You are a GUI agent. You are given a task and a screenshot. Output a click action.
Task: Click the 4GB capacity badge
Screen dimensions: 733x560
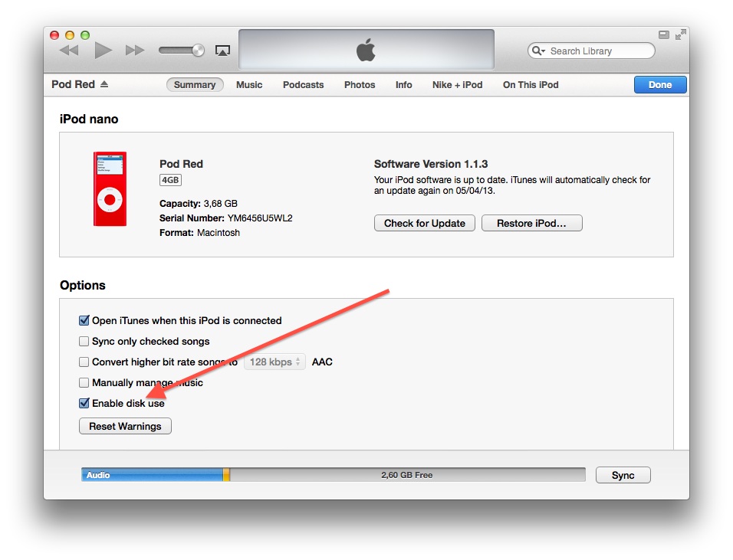click(170, 180)
